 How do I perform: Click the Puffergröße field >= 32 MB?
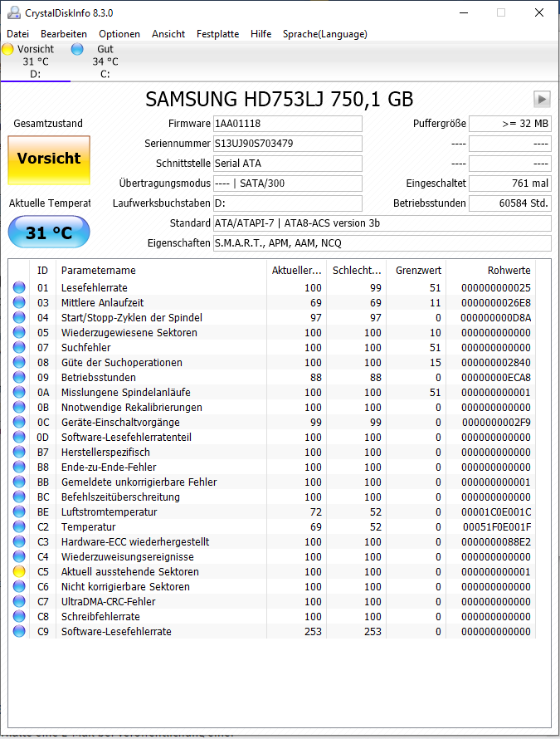coord(510,124)
